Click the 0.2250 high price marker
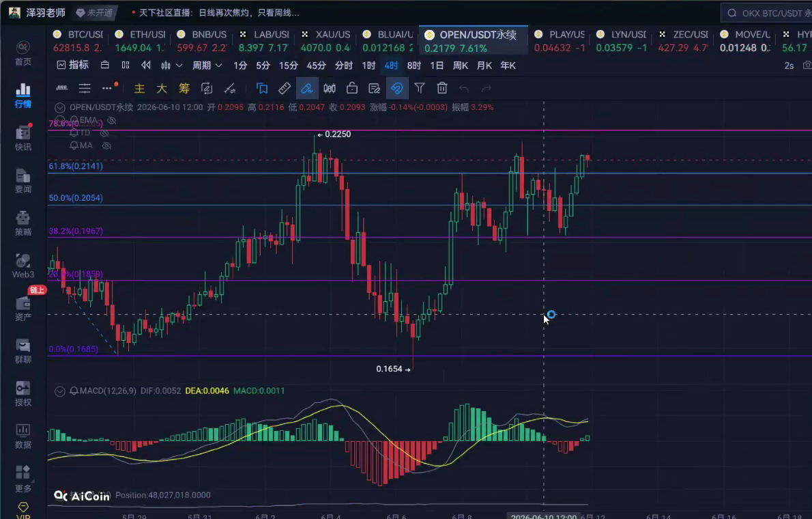The width and height of the screenshot is (812, 519). coord(334,135)
